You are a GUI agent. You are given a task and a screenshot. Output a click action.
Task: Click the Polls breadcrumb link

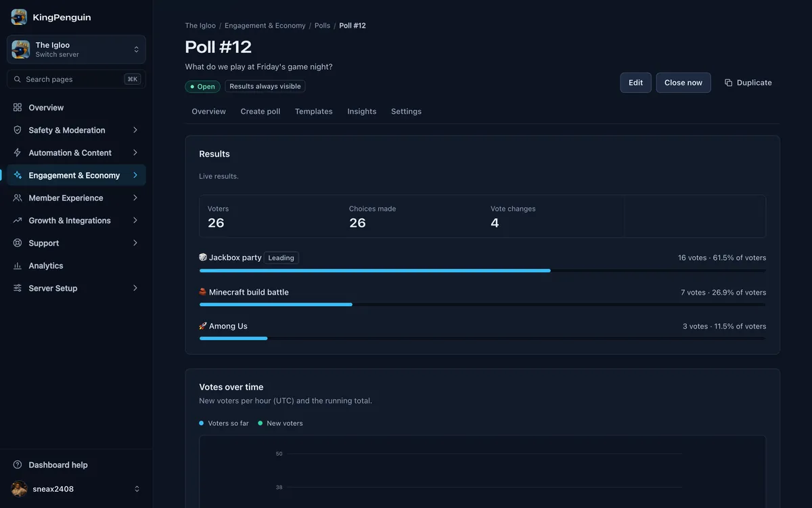[323, 26]
